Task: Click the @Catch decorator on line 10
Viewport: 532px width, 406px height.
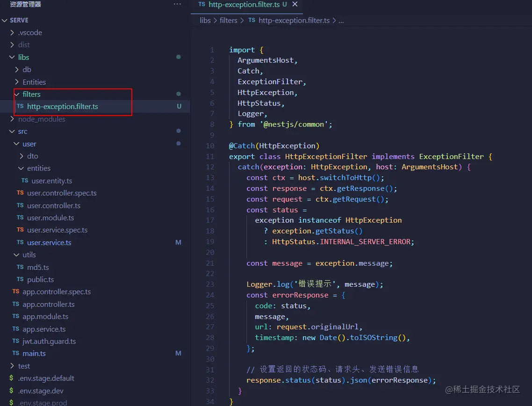Action: (242, 145)
